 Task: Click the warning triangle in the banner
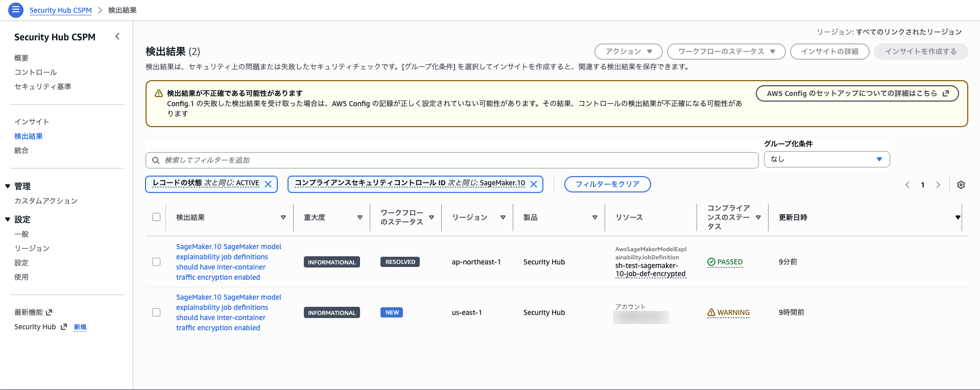coord(159,93)
